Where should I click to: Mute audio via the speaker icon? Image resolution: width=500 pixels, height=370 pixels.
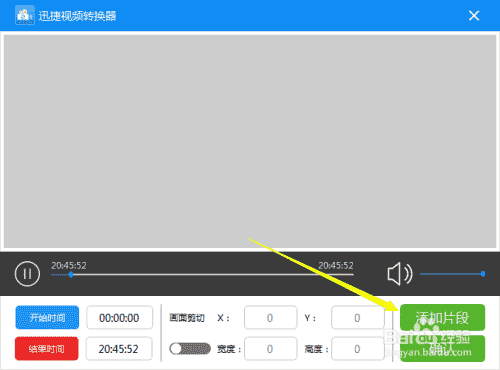pos(400,274)
